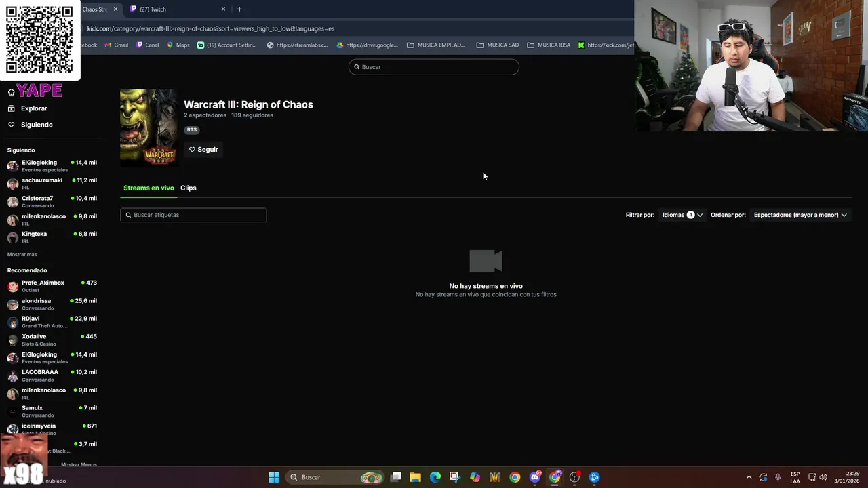The image size is (868, 488).
Task: Open Microsoft Edge from the taskbar
Action: pyautogui.click(x=435, y=477)
